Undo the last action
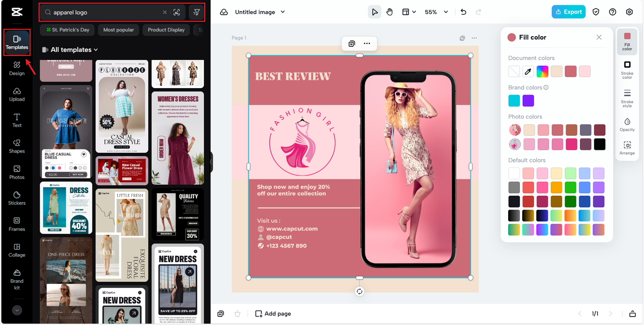Viewport: 644px width, 325px height. tap(463, 12)
